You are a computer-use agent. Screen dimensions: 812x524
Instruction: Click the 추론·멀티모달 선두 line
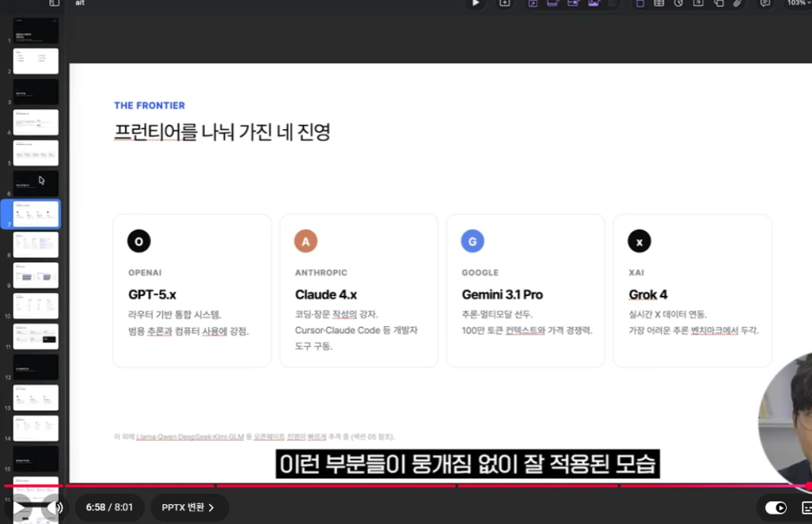coord(497,314)
